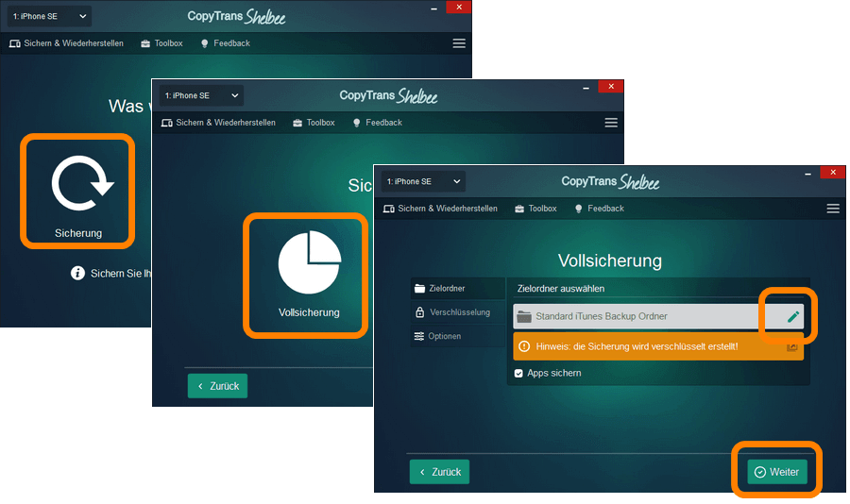The width and height of the screenshot is (850, 504).
Task: Open Feedback menu in back window
Action: pos(225,43)
